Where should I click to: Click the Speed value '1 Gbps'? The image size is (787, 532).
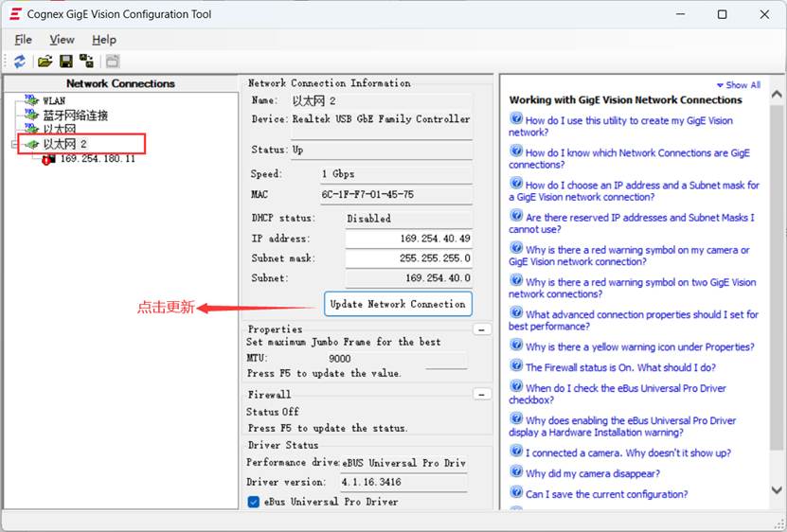pos(338,174)
